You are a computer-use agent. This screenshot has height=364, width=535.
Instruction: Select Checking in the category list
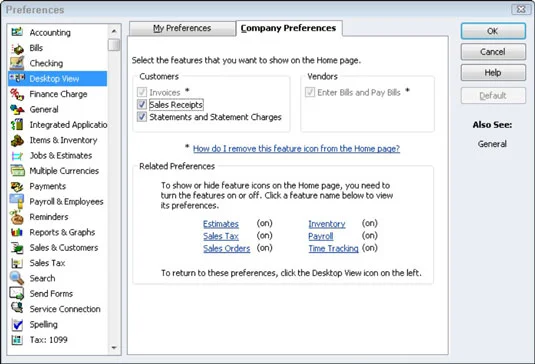point(46,63)
